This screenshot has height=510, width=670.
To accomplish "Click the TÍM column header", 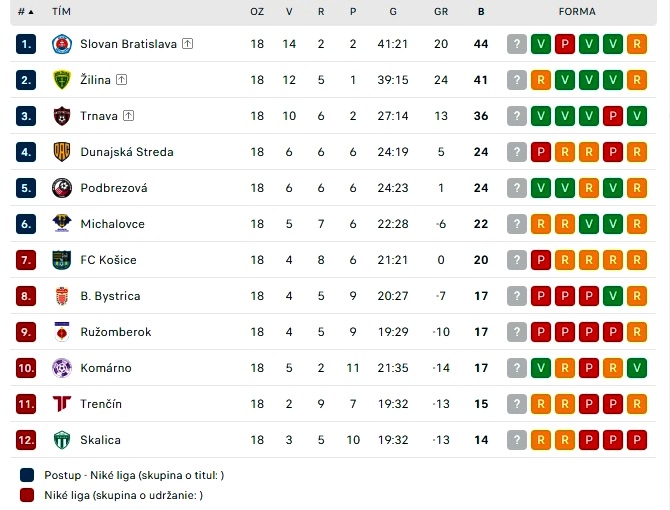I will (x=61, y=12).
